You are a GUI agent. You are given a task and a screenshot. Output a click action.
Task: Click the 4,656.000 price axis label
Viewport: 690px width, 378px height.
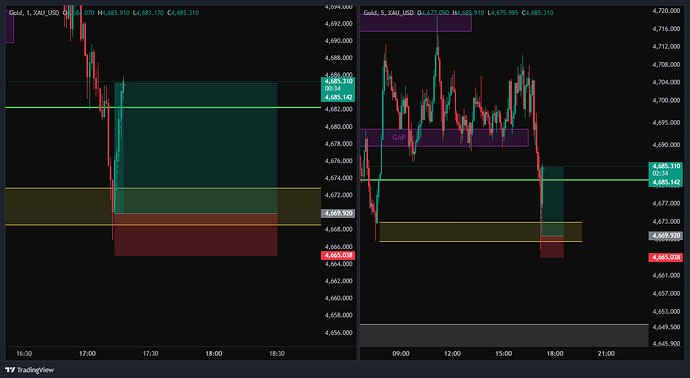[x=338, y=333]
